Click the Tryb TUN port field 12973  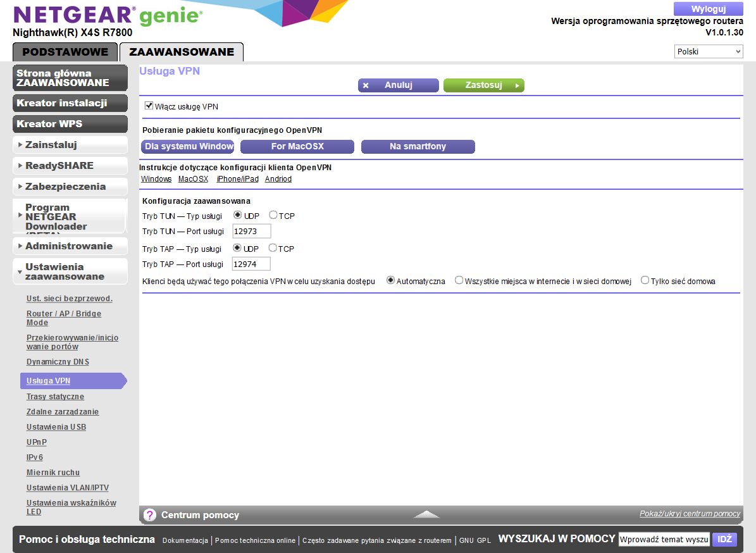click(252, 232)
